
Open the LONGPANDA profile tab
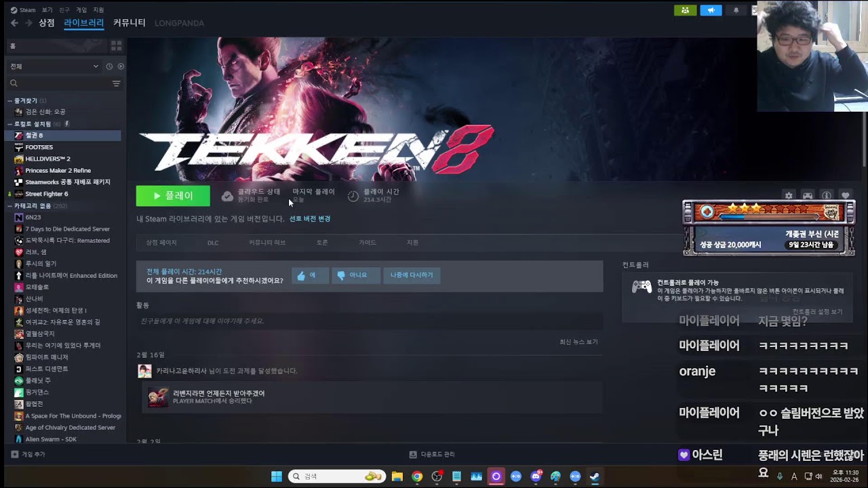tap(179, 23)
